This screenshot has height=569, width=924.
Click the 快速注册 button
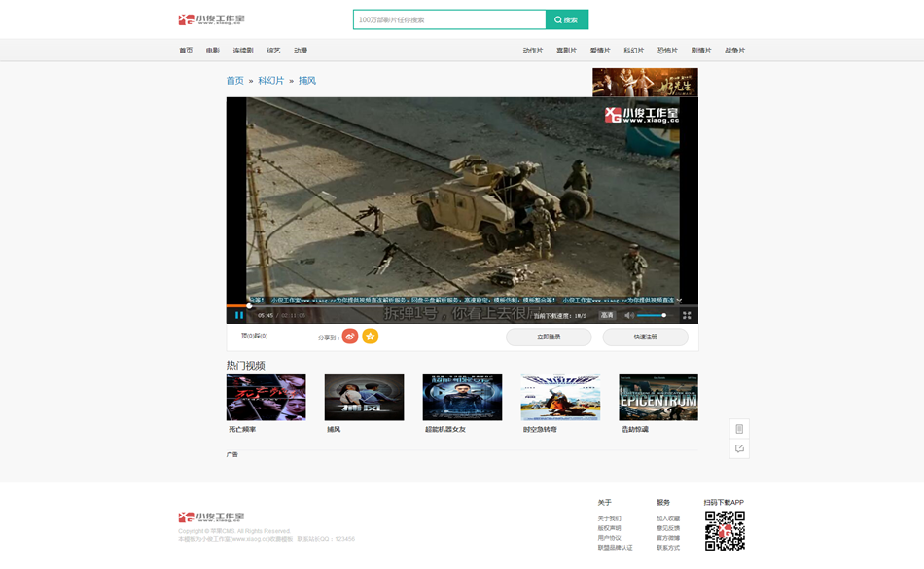point(645,337)
